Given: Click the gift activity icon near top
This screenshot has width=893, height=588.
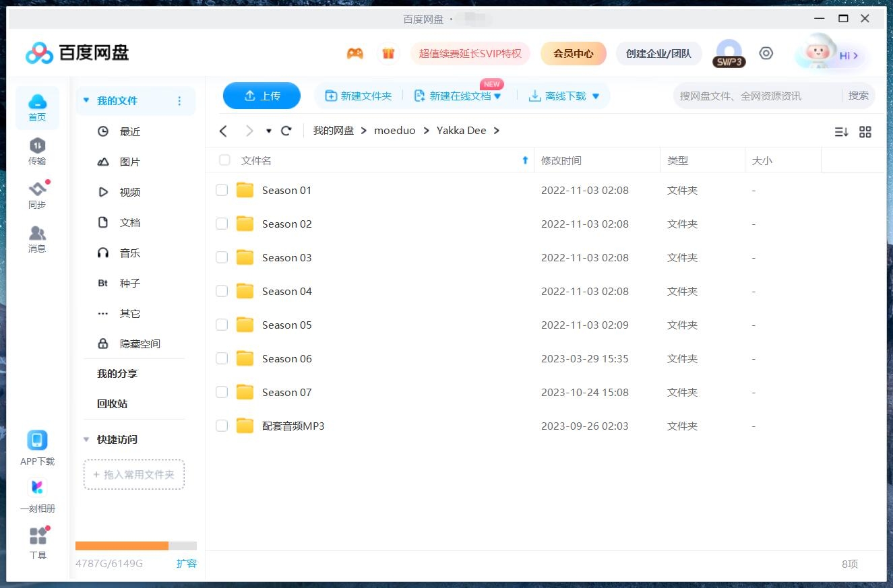Looking at the screenshot, I should (388, 53).
